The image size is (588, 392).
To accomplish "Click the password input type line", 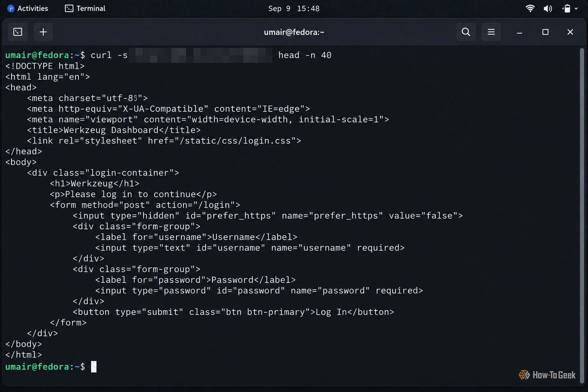I will [259, 291].
